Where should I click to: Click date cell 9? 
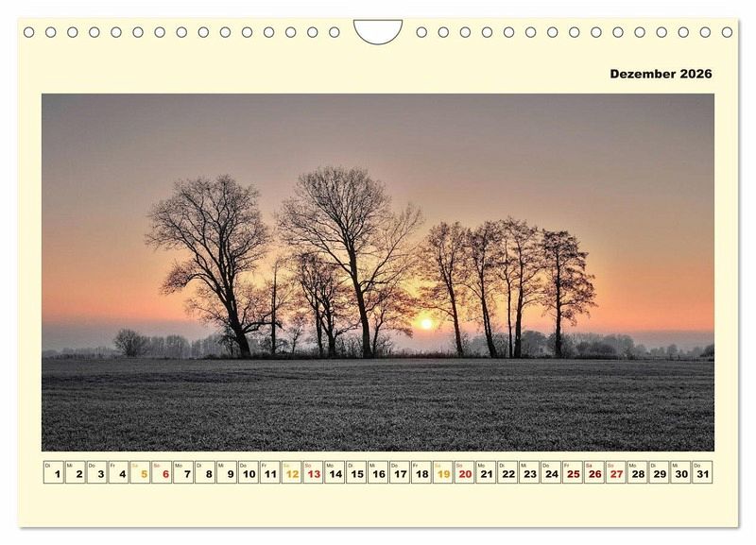(227, 472)
